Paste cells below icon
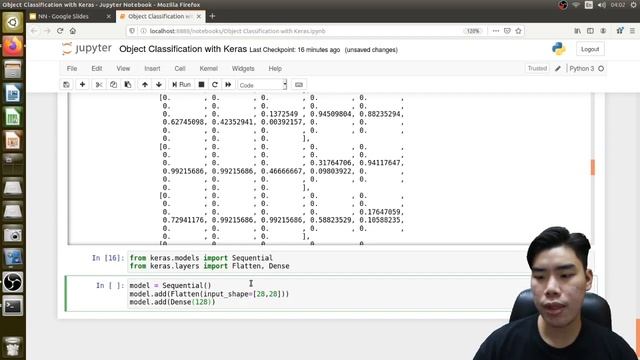Image resolution: width=640 pixels, height=360 pixels. coord(128,84)
